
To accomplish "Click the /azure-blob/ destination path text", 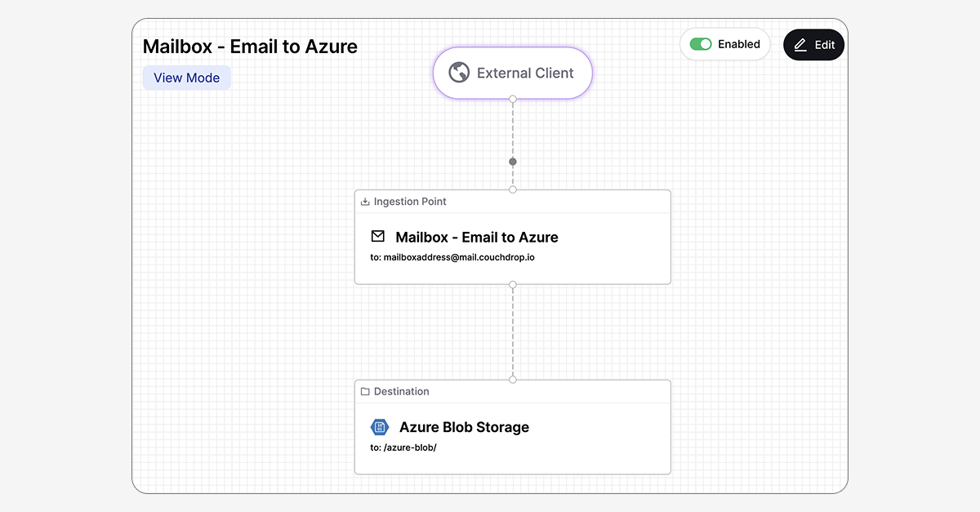I will click(403, 447).
